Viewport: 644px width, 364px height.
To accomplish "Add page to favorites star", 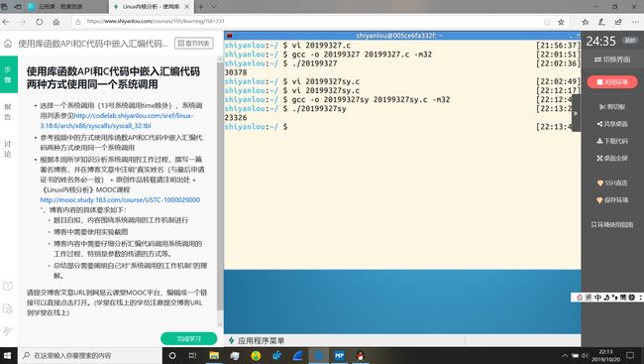I will (x=561, y=22).
